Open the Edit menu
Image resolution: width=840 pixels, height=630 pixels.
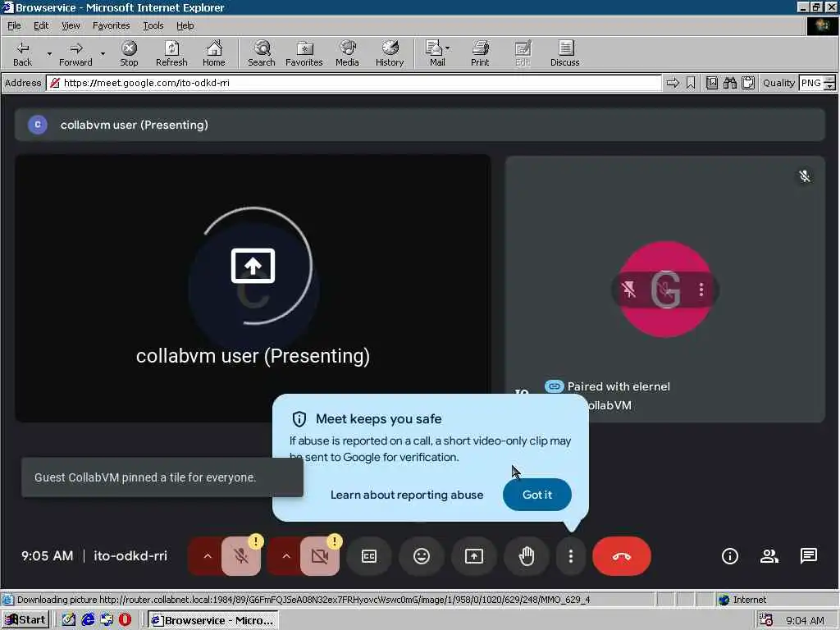[41, 25]
